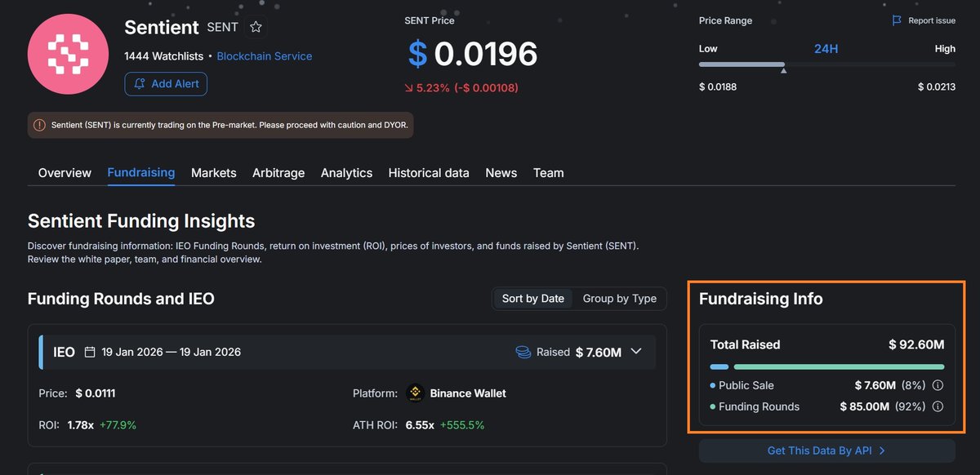Open info icon for Public Sale
Screen dimensions: 980x475
tap(938, 385)
